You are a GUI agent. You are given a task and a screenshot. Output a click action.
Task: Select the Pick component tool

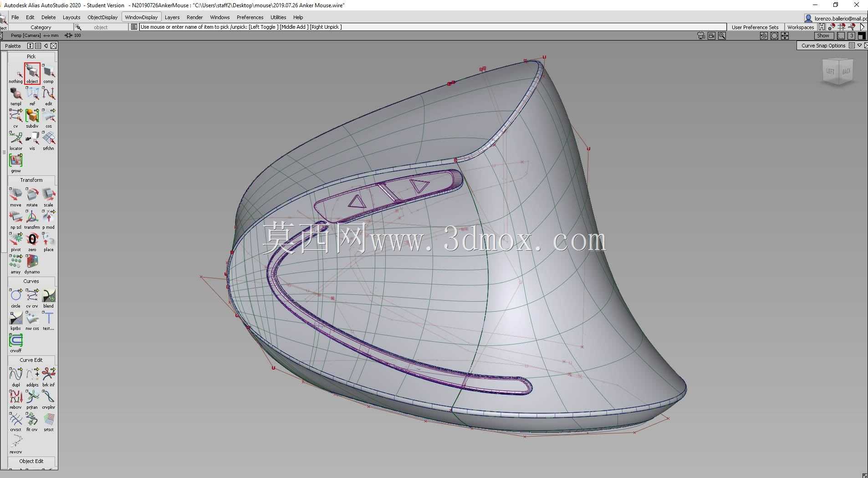point(48,74)
